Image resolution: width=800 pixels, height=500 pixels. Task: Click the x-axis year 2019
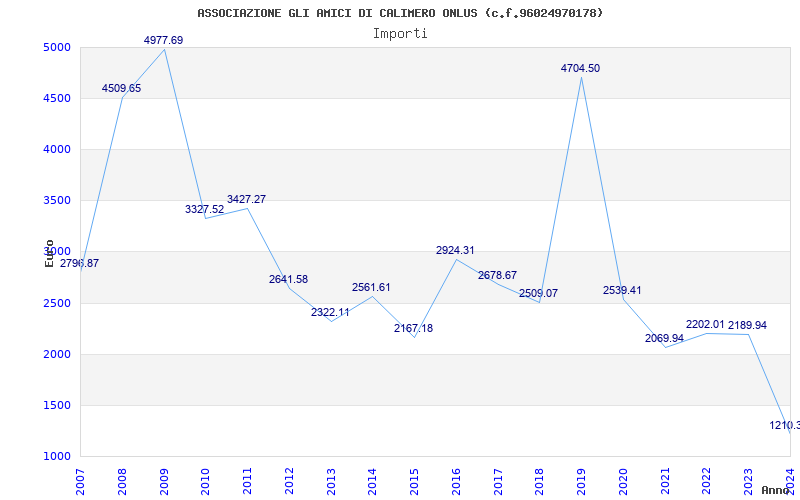coord(581,482)
